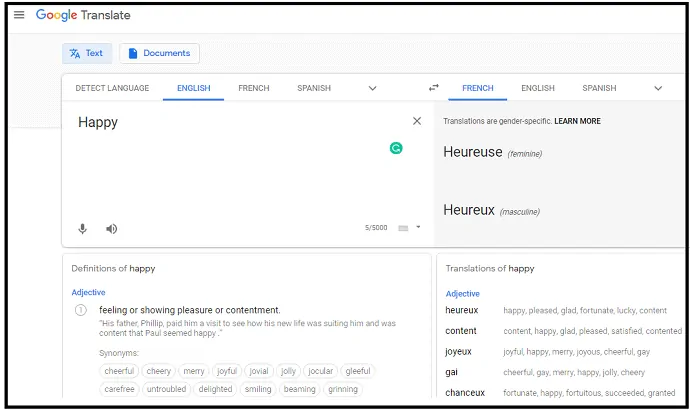
Task: Expand more target languages chevron
Action: [x=658, y=88]
